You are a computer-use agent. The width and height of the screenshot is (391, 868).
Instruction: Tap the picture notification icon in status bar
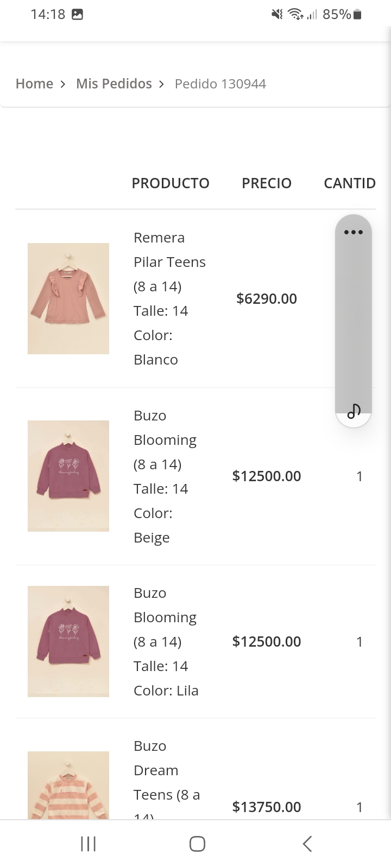point(78,15)
